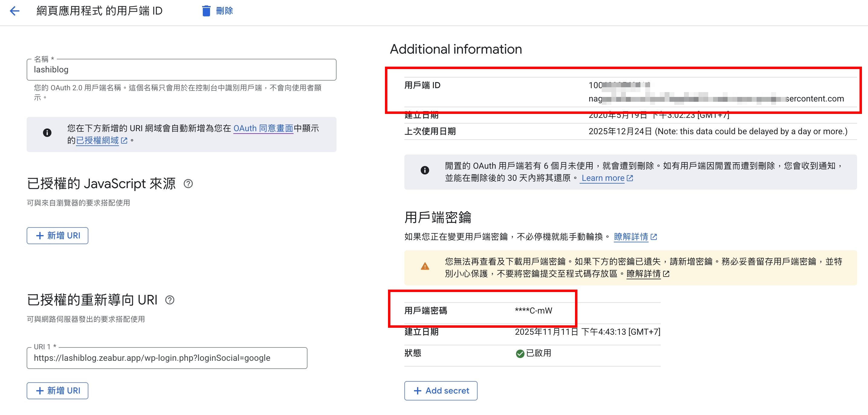Click info icon in OAuth URI notice
The image size is (868, 415).
[x=47, y=133]
